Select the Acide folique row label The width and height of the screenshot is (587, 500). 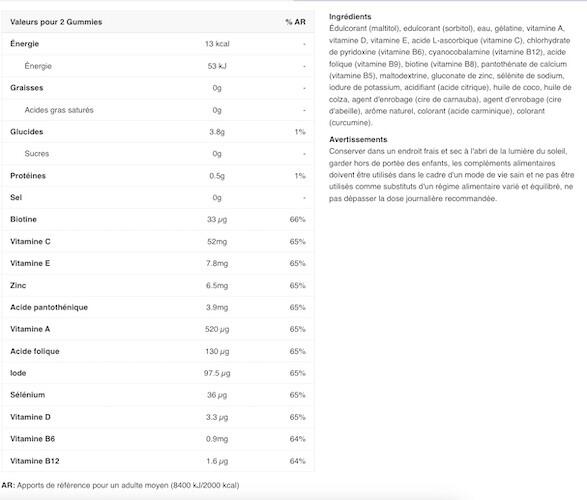click(x=34, y=351)
